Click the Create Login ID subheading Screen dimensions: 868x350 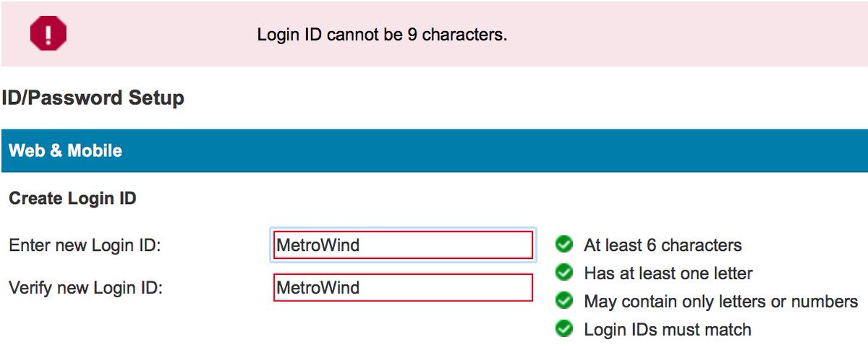(x=72, y=198)
